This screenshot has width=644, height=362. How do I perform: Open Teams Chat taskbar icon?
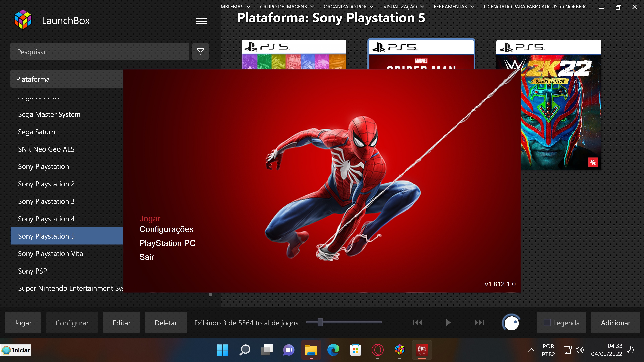[x=289, y=350]
